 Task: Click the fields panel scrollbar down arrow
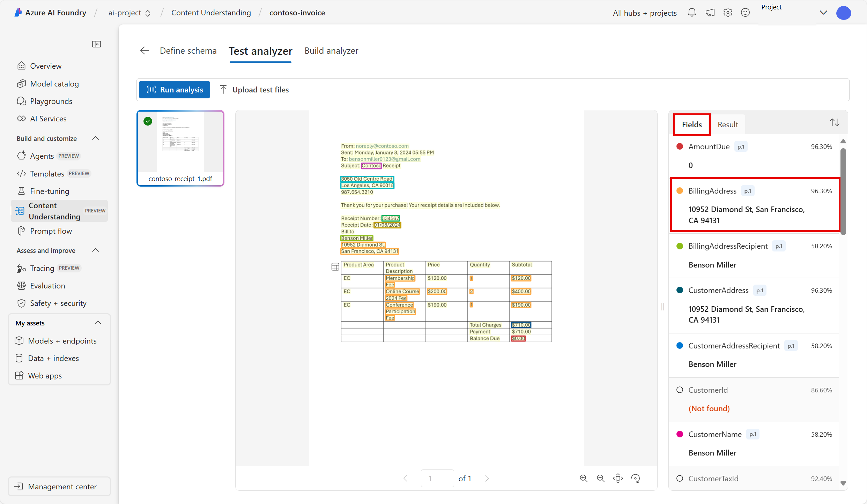(x=843, y=483)
